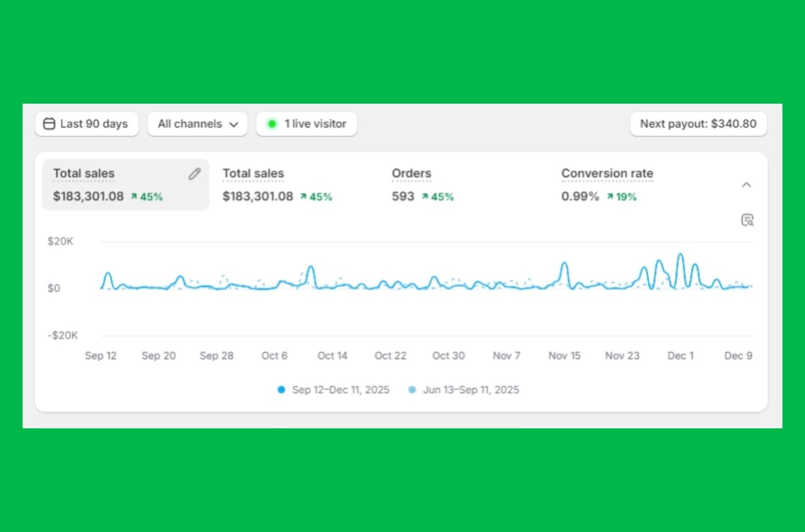Click the pencil edit icon on Total sales
The width and height of the screenshot is (805, 532).
tap(195, 174)
